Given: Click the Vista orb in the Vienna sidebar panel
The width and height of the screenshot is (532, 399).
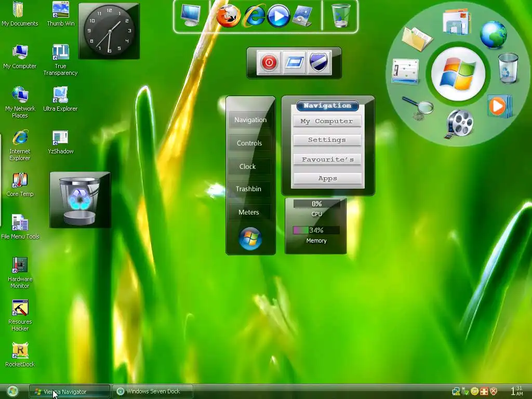Looking at the screenshot, I should click(250, 238).
